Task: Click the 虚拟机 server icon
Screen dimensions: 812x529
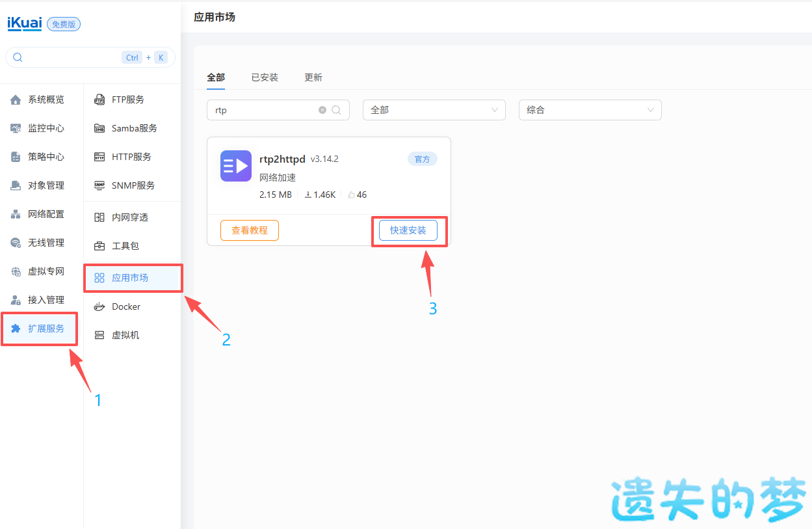Action: (x=99, y=335)
